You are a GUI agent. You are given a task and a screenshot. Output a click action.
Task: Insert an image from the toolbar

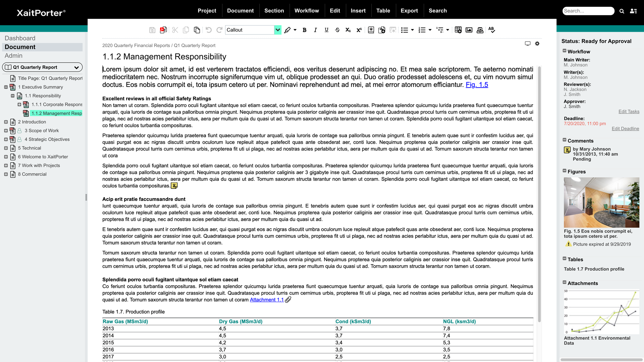pyautogui.click(x=469, y=30)
